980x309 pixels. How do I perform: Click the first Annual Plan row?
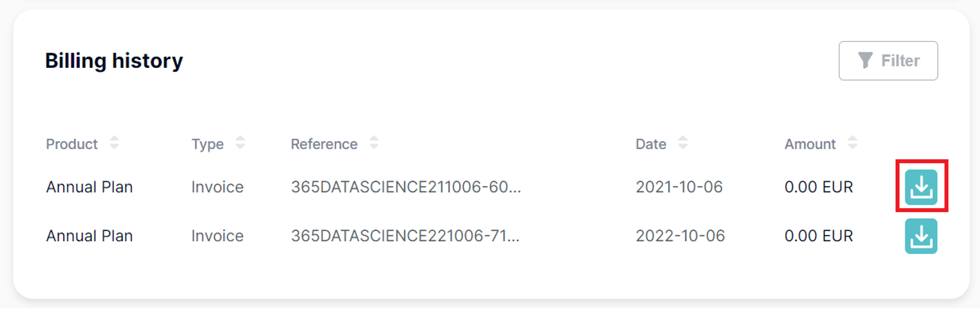pyautogui.click(x=89, y=187)
